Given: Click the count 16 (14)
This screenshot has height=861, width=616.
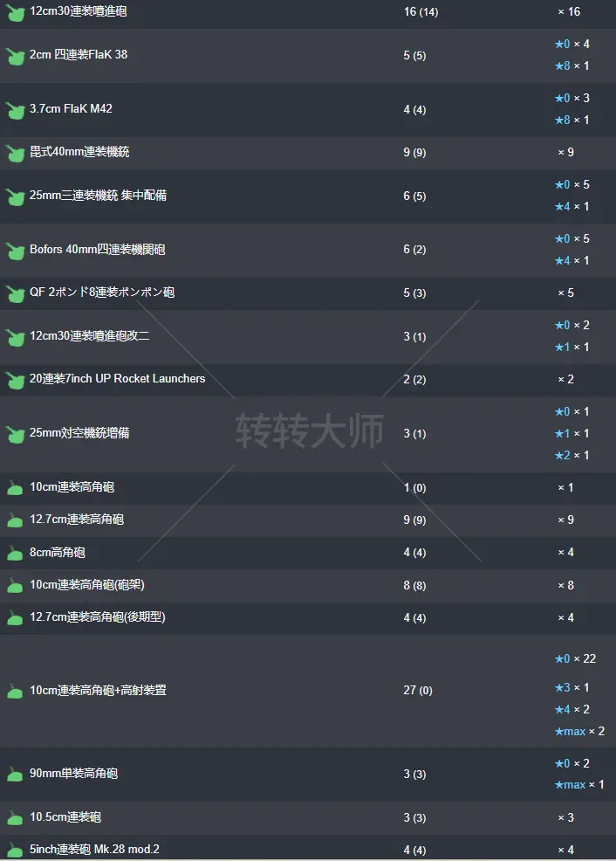Looking at the screenshot, I should (421, 11).
